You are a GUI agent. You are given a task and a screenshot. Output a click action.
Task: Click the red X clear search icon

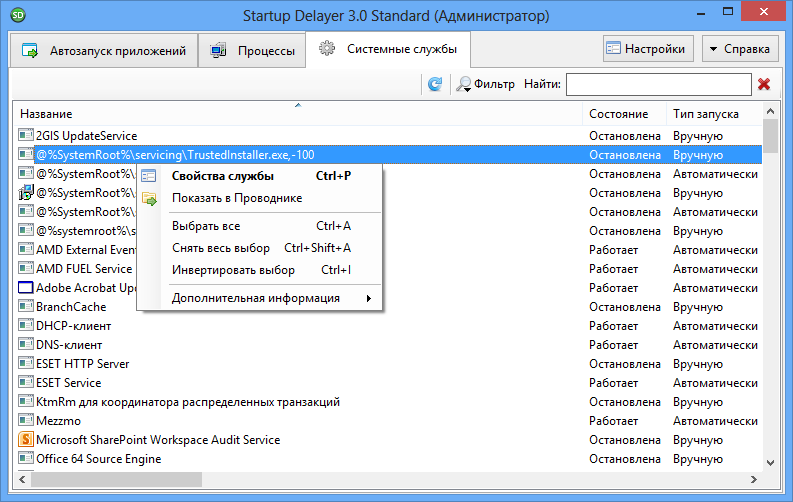pos(765,85)
